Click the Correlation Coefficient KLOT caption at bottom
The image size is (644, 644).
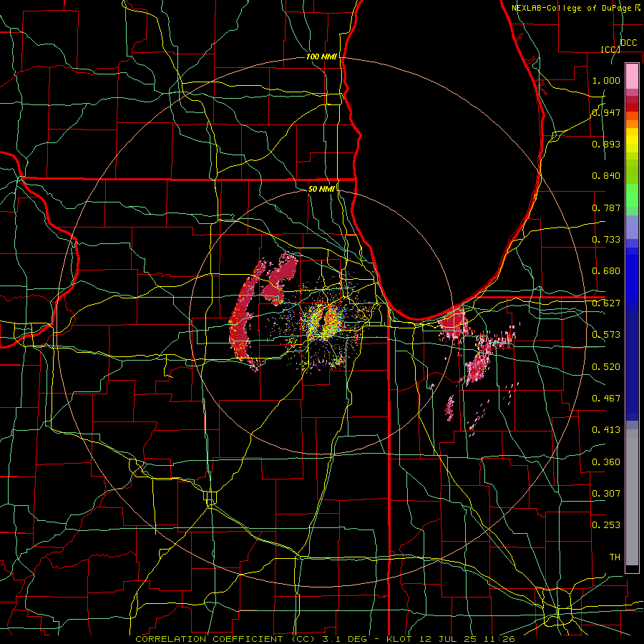325,639
